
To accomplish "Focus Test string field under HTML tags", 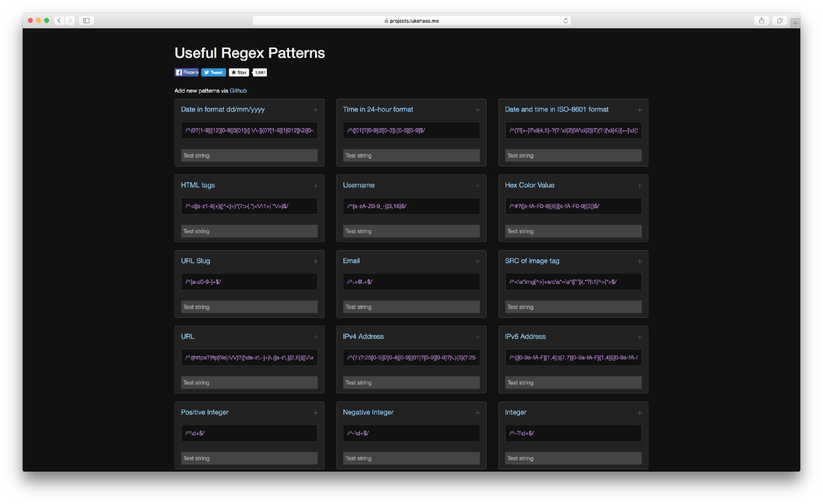I will coord(249,231).
